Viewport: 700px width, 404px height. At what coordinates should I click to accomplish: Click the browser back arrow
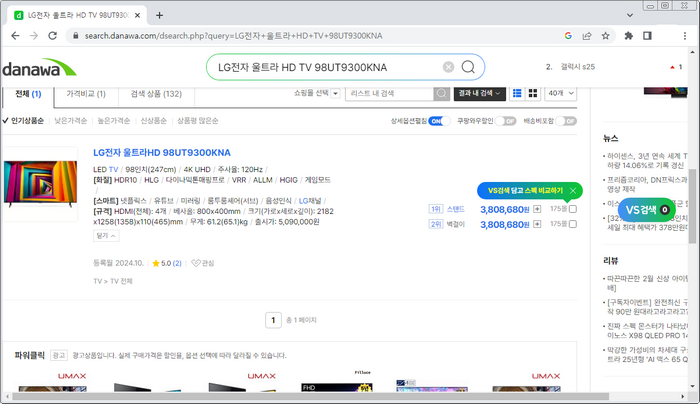pyautogui.click(x=15, y=36)
